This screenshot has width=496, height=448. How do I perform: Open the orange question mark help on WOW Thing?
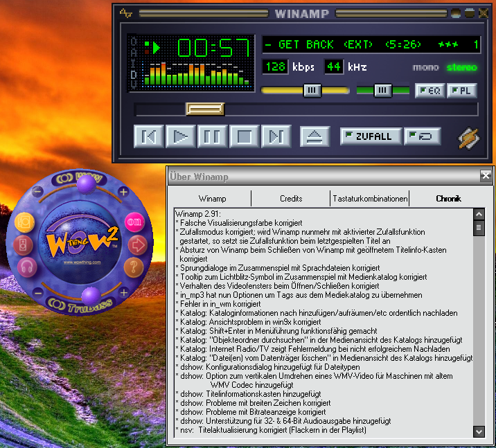point(134,267)
